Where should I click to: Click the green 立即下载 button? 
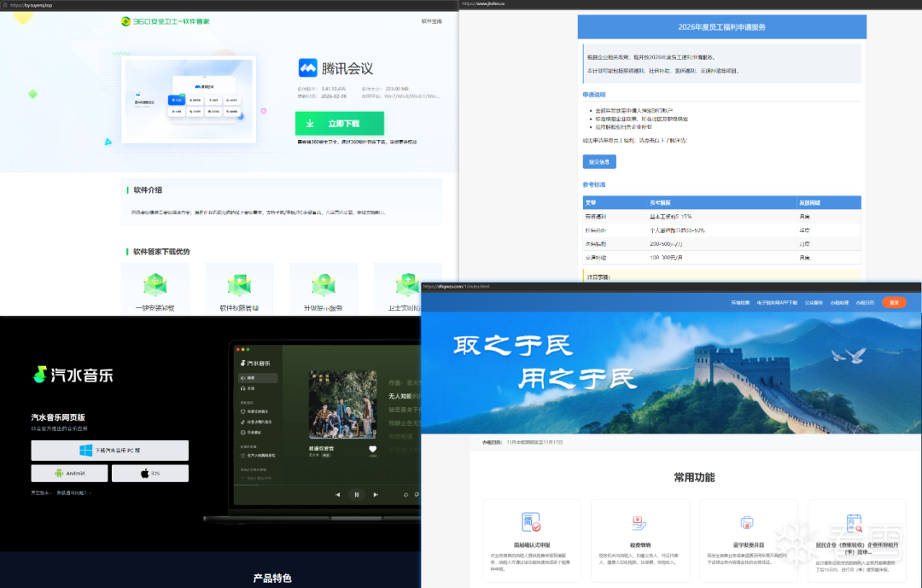click(x=339, y=124)
